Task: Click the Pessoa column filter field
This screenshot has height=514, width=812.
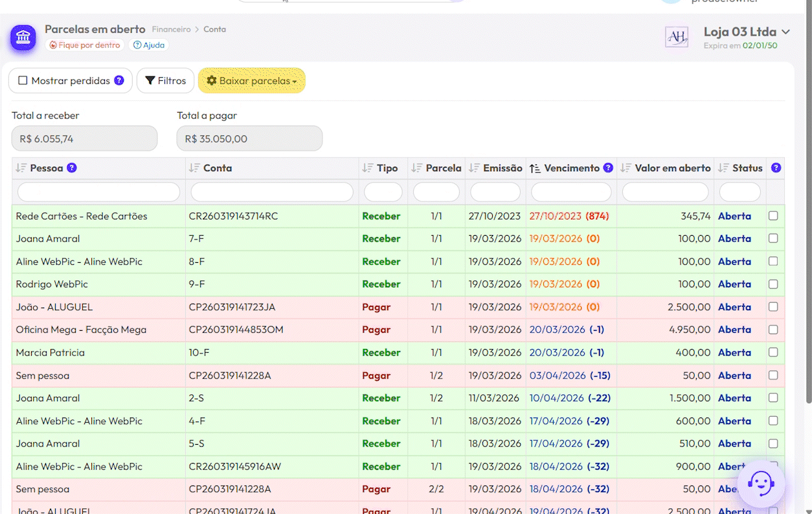Action: pos(98,192)
